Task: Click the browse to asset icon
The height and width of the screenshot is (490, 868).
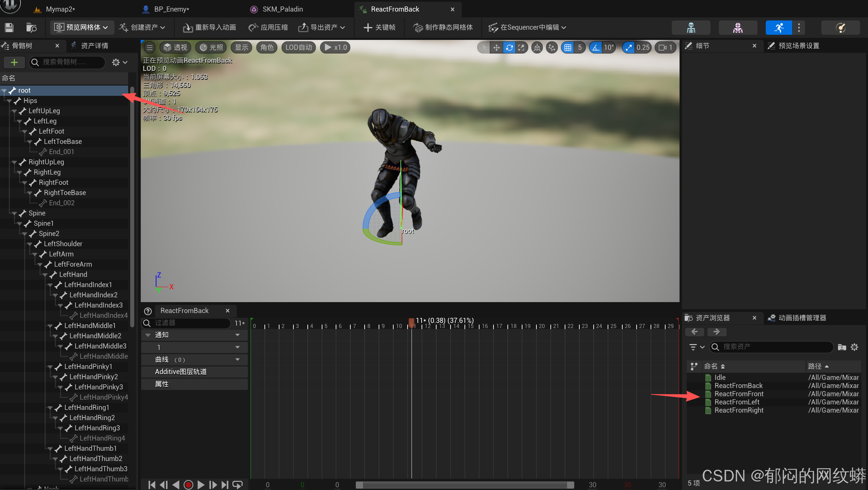Action: 31,28
